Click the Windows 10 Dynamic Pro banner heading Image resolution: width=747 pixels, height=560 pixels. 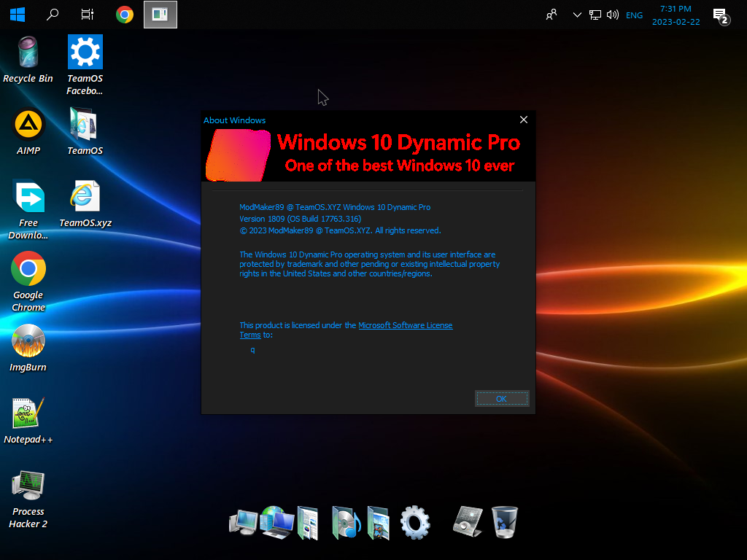point(398,142)
